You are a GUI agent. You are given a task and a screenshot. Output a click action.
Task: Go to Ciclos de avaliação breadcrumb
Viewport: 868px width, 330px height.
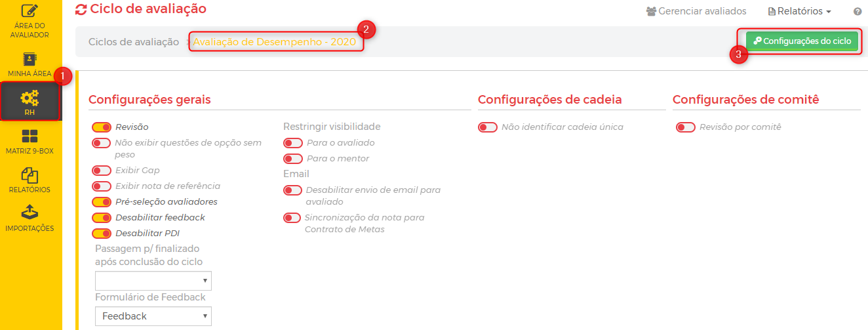[x=134, y=42]
